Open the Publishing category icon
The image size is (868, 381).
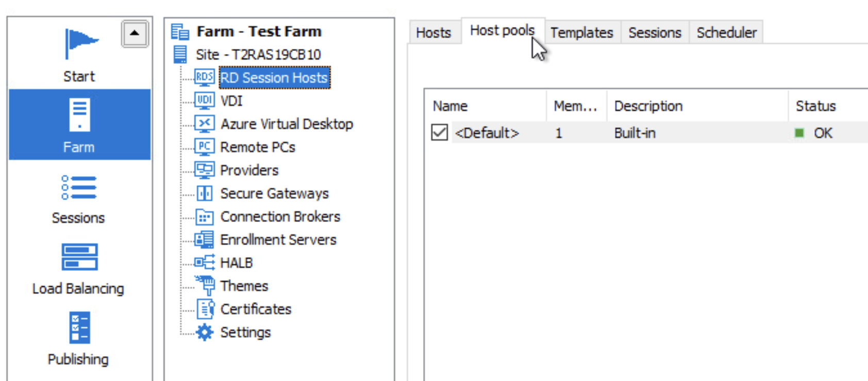point(79,327)
